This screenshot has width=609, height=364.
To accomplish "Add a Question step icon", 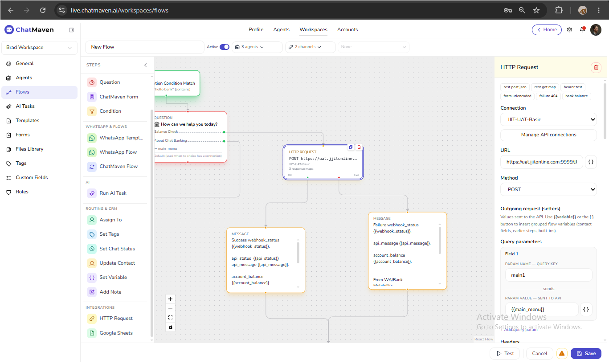I will click(x=92, y=82).
